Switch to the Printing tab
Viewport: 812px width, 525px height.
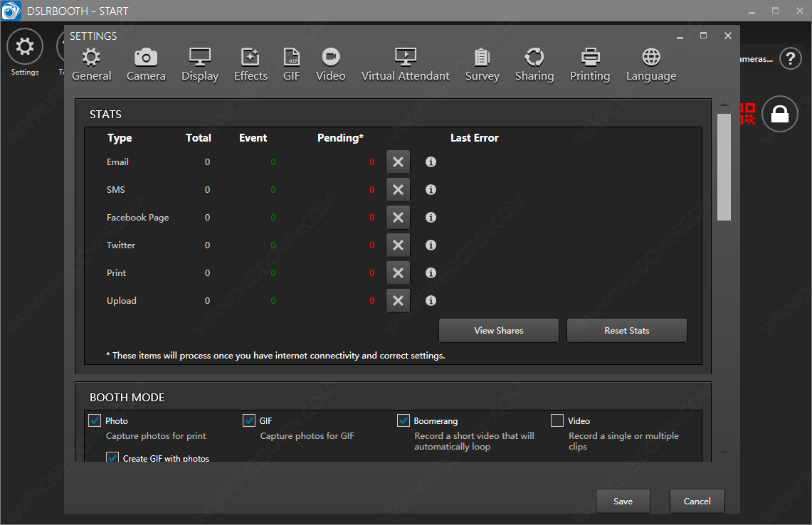(590, 65)
